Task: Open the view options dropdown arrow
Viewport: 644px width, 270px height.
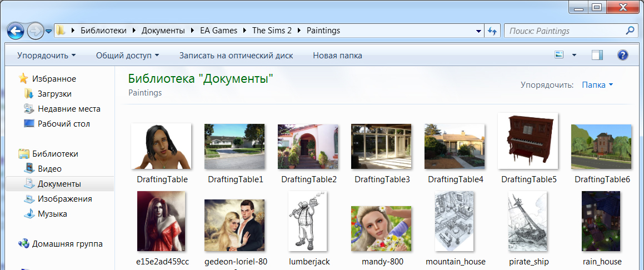Action: click(574, 55)
